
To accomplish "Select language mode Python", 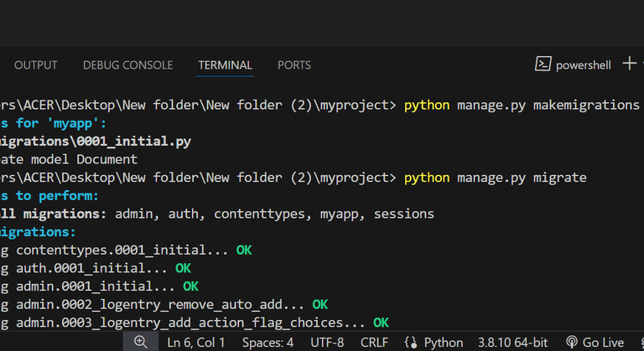I will click(x=444, y=342).
